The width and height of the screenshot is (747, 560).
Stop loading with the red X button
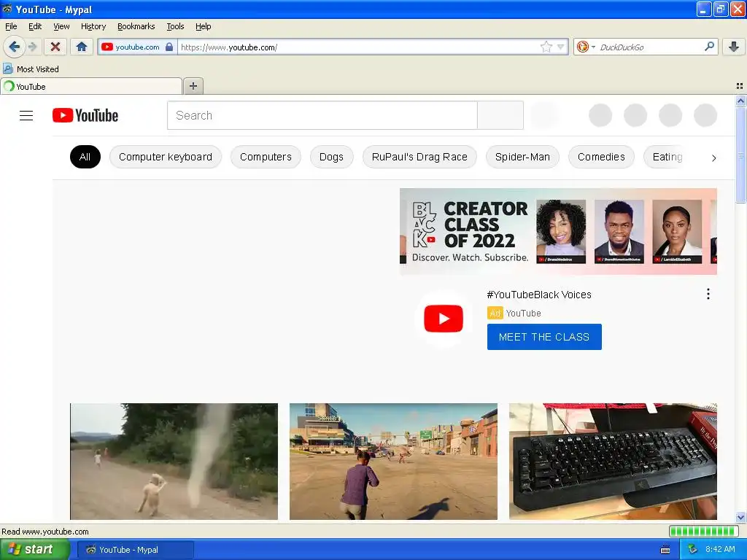click(55, 47)
